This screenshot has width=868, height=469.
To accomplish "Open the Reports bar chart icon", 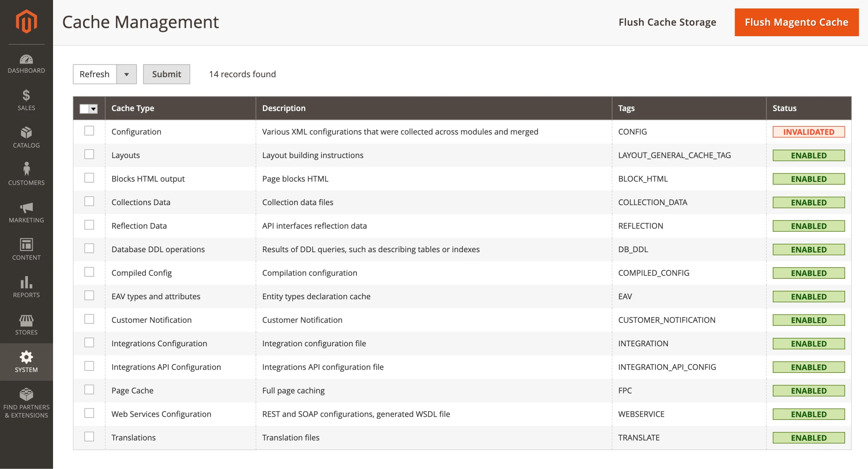I will 27,282.
